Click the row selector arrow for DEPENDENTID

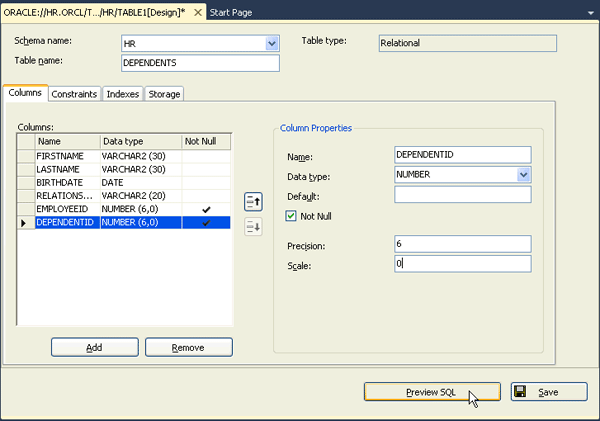point(26,222)
